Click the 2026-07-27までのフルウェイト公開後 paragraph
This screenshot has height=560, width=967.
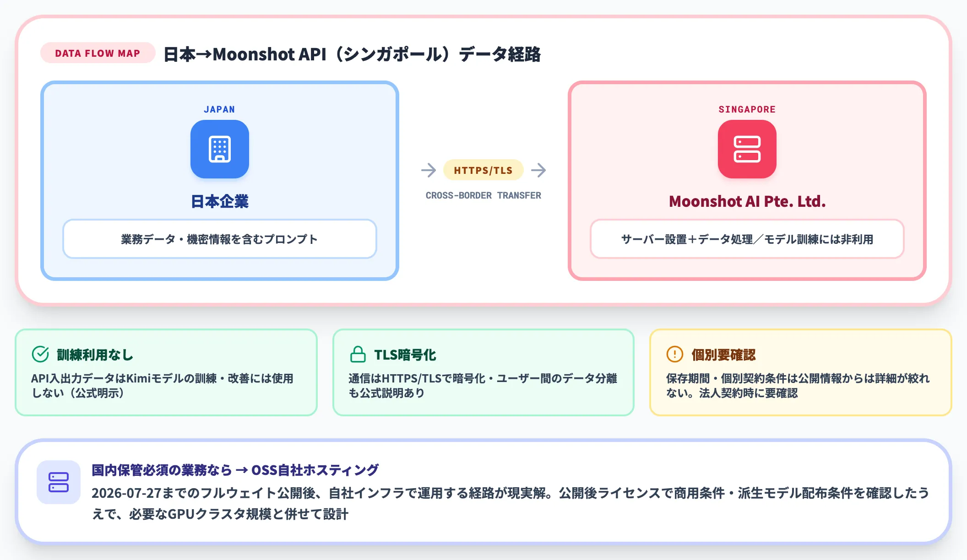click(x=511, y=503)
